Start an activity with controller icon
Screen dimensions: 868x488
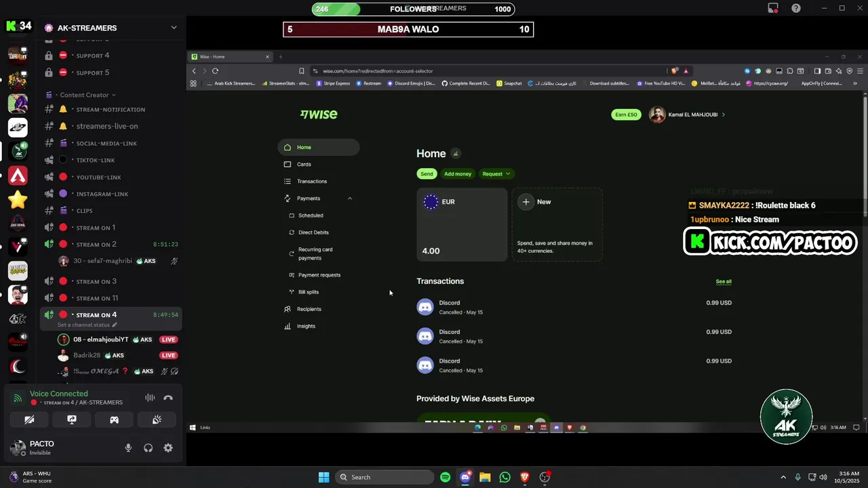[x=115, y=420]
